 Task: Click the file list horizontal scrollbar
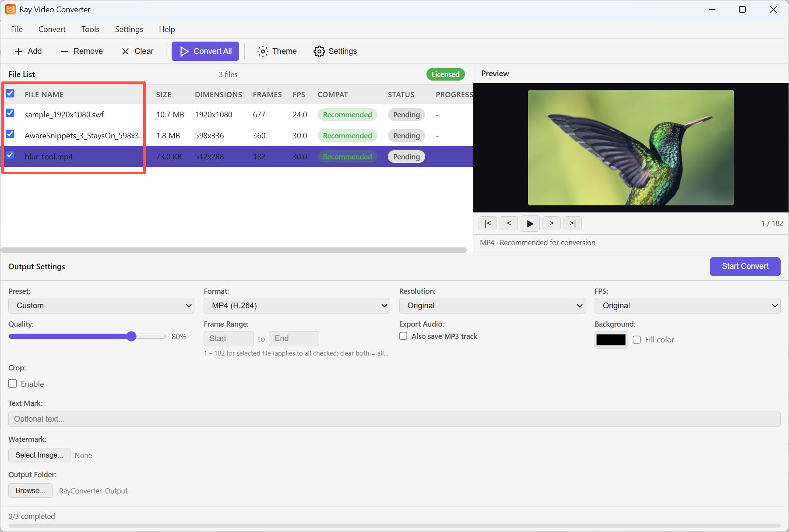click(234, 250)
